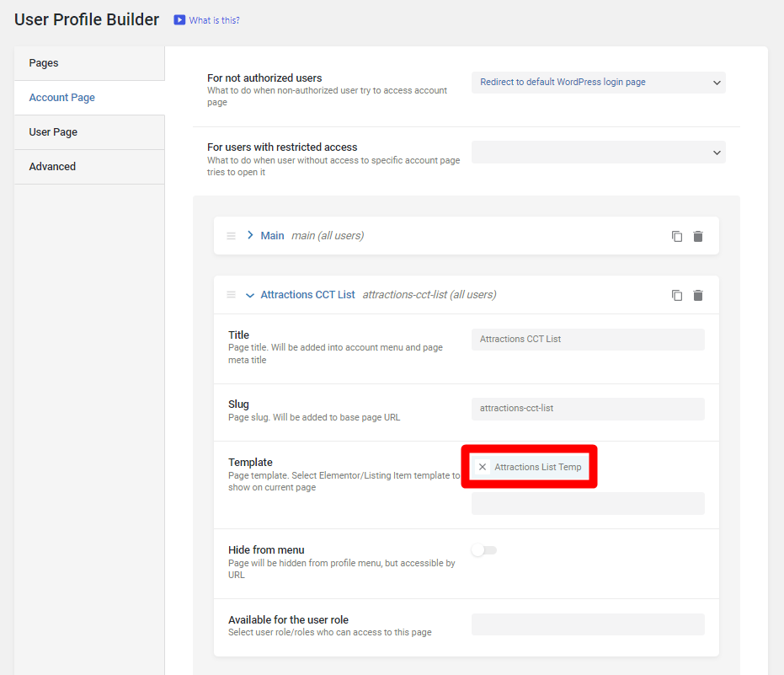784x675 pixels.
Task: Click the Available for the user role field
Action: pyautogui.click(x=588, y=624)
